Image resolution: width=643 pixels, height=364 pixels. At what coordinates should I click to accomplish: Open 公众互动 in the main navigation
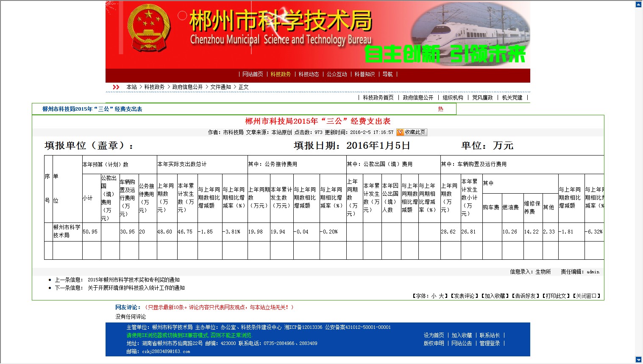337,74
